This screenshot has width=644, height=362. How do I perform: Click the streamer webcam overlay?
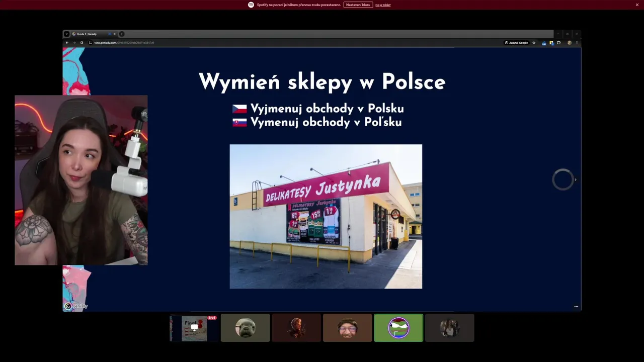pyautogui.click(x=81, y=180)
